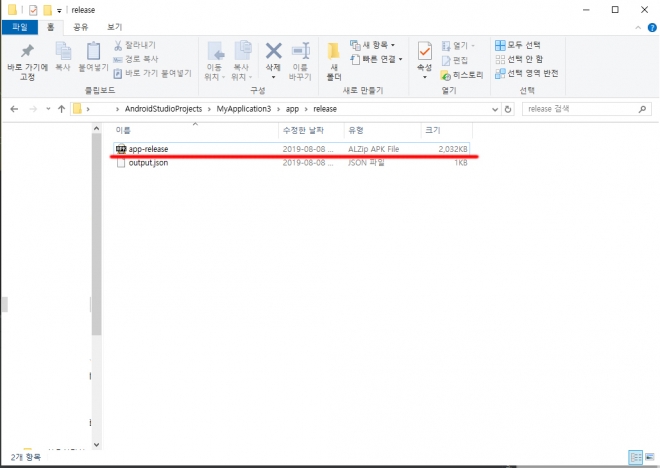This screenshot has height=468, width=660.
Task: Expand the 새 항목 (New item) dropdown
Action: coord(374,45)
